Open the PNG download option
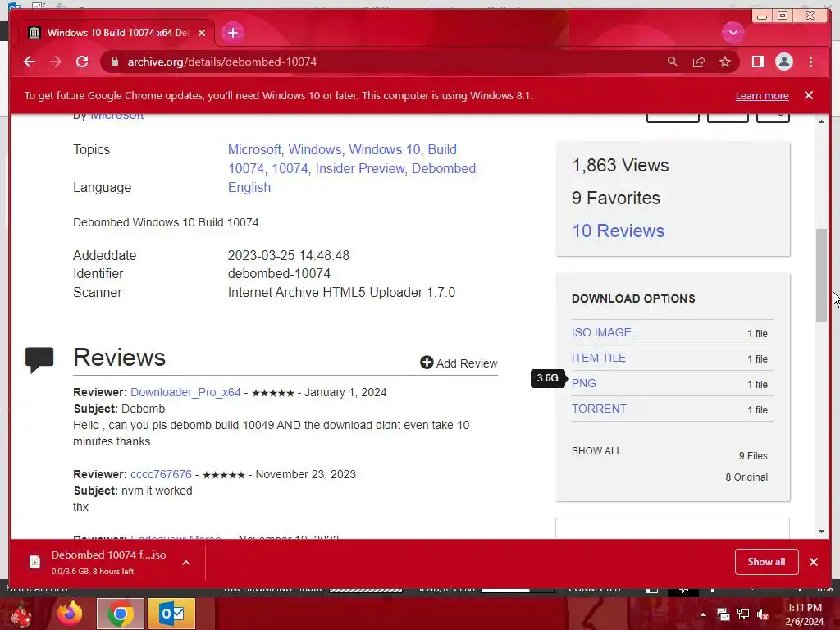This screenshot has height=630, width=840. click(x=584, y=383)
